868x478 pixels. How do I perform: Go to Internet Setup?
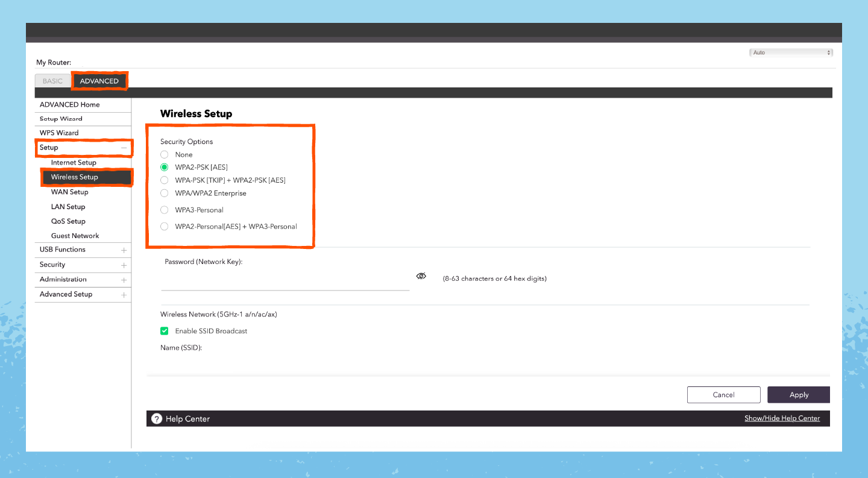click(x=74, y=163)
